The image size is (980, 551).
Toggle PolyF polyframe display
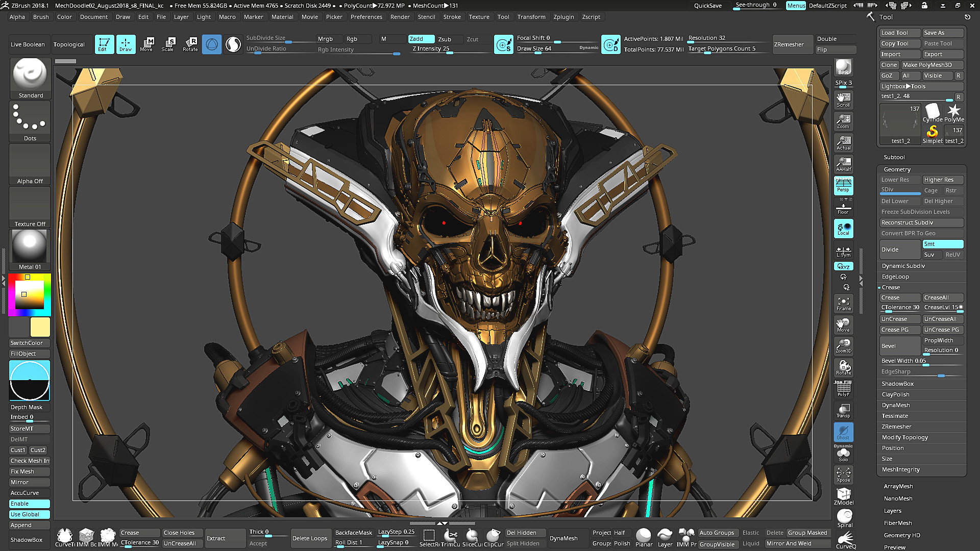pos(843,389)
